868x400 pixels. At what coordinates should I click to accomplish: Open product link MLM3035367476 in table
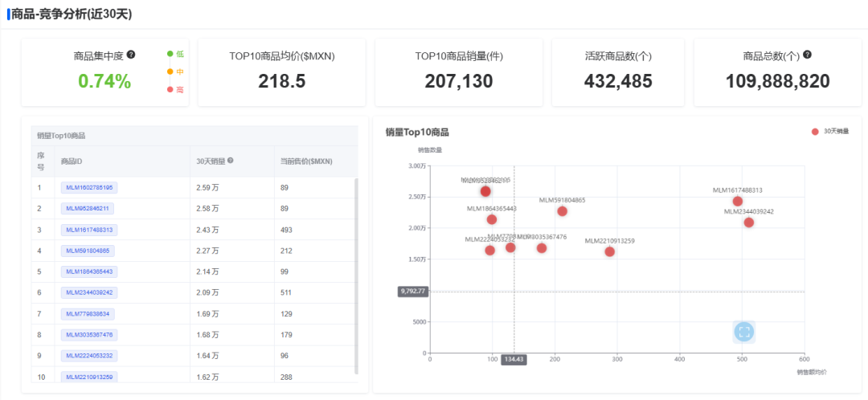89,335
